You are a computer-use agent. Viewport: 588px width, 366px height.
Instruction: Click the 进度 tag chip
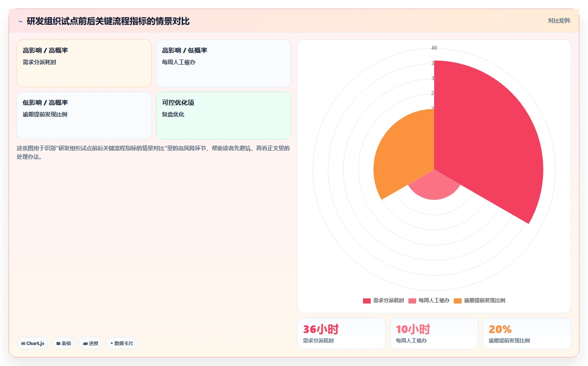pos(90,343)
